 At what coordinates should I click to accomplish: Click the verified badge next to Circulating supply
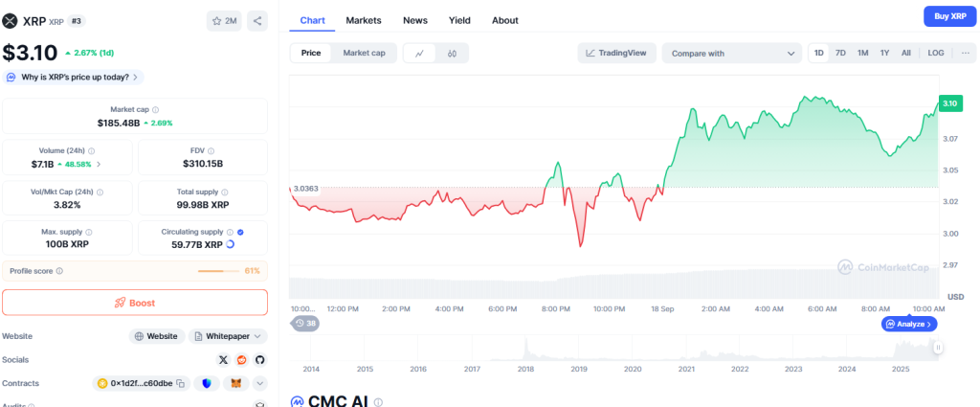[240, 232]
